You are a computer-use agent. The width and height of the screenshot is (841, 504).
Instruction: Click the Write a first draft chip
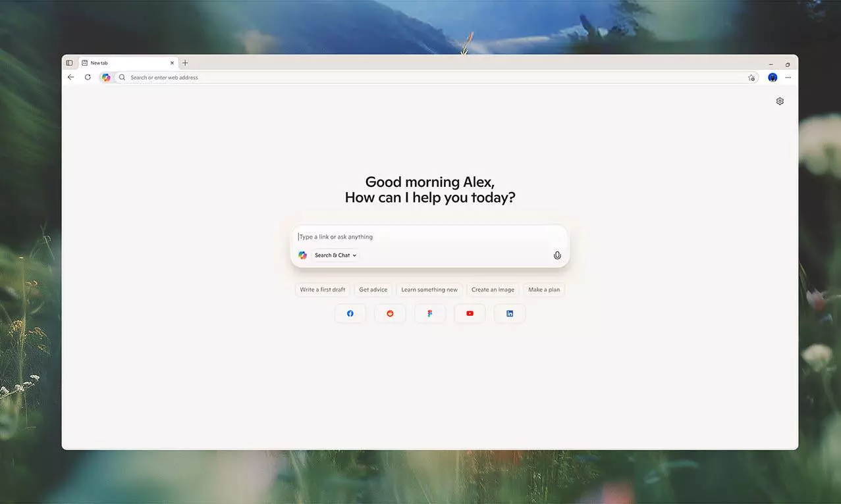(x=322, y=290)
